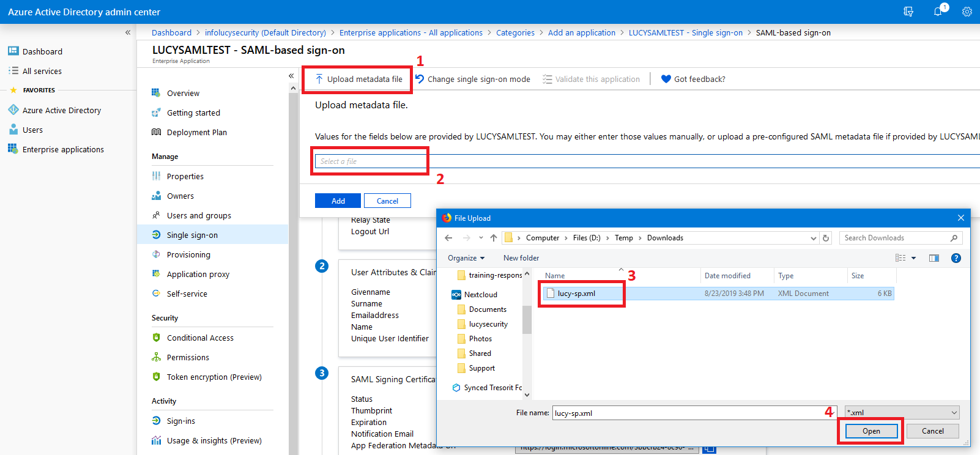This screenshot has width=980, height=455.
Task: Collapse the left sidebar with the double chevron
Action: point(128,32)
